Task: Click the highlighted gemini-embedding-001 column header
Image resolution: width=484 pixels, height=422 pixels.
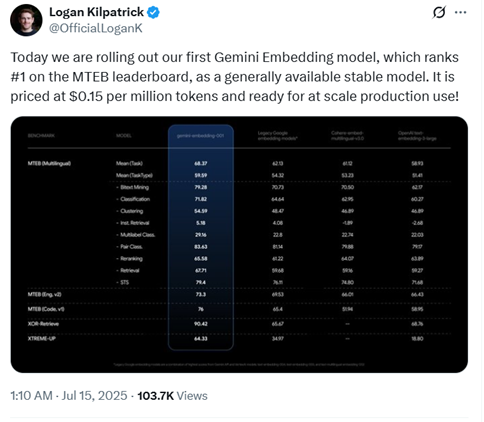Action: point(200,136)
